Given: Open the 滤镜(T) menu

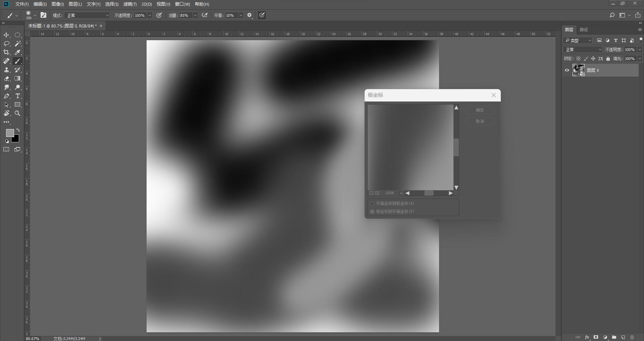Looking at the screenshot, I should pos(130,4).
